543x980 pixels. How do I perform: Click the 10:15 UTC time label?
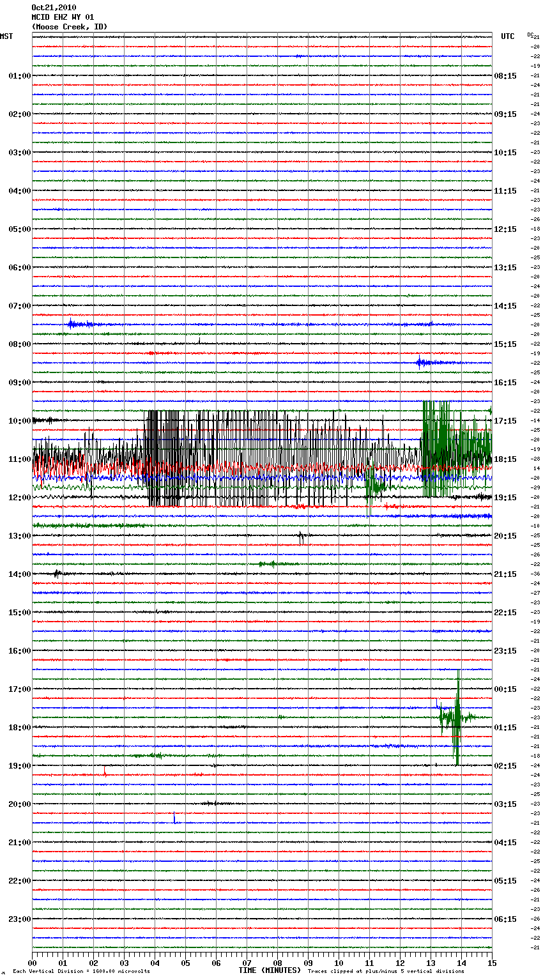click(x=505, y=153)
